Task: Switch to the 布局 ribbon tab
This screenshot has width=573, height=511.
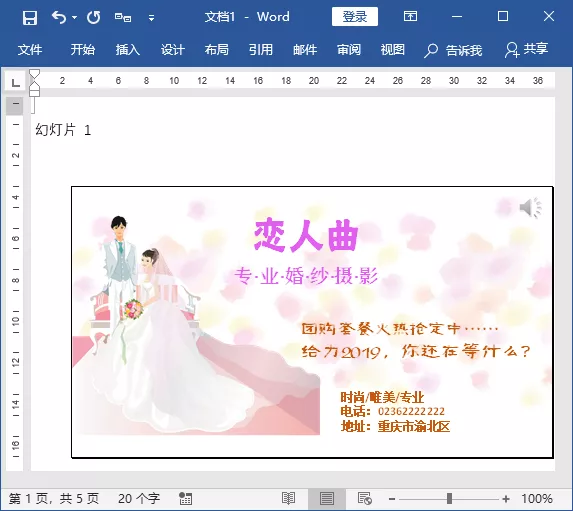Action: pos(216,49)
